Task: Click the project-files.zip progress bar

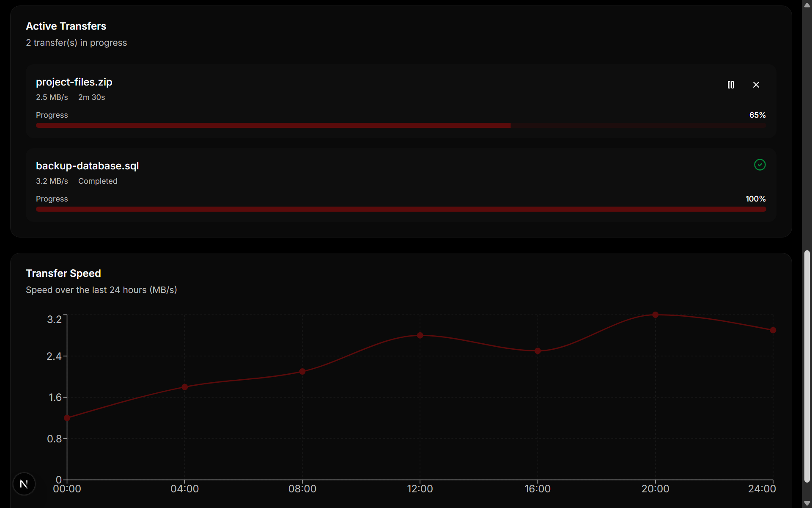Action: [x=401, y=125]
